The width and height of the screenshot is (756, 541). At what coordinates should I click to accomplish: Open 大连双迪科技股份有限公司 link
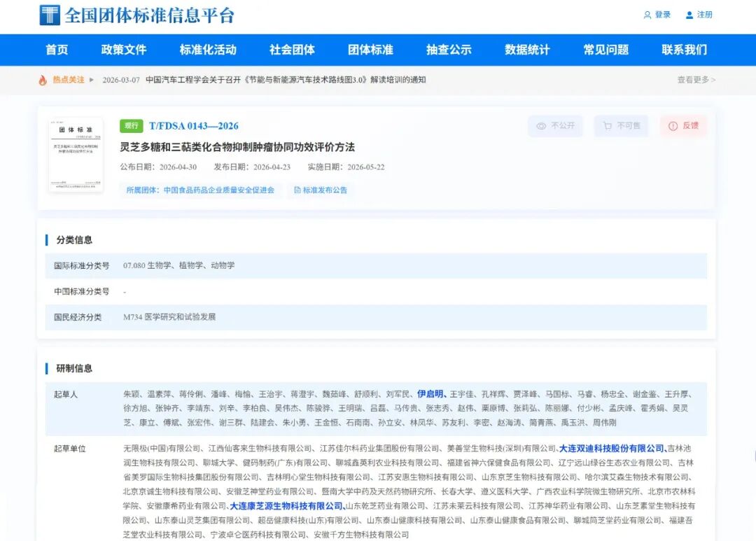point(611,449)
